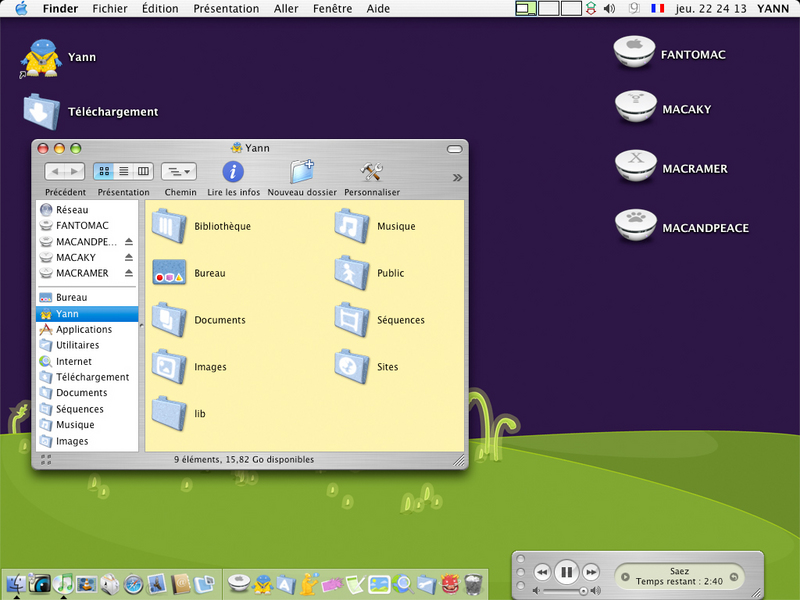This screenshot has height=600, width=800.
Task: Select the FANTOMAC drive on the desktop
Action: point(634,52)
